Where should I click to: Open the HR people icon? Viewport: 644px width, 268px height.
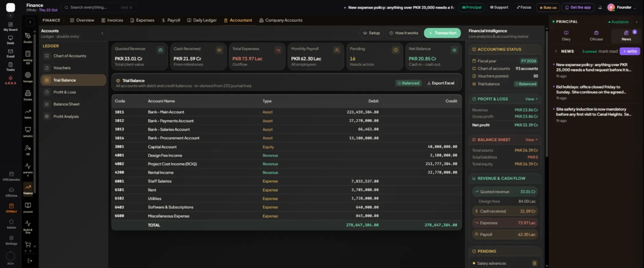click(x=28, y=149)
